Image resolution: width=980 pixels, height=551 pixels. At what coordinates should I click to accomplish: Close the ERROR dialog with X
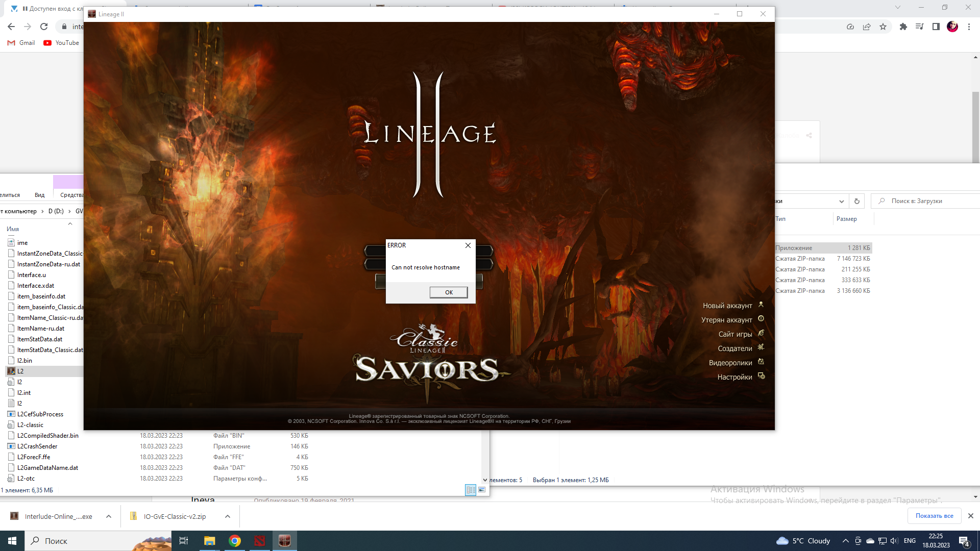point(468,245)
